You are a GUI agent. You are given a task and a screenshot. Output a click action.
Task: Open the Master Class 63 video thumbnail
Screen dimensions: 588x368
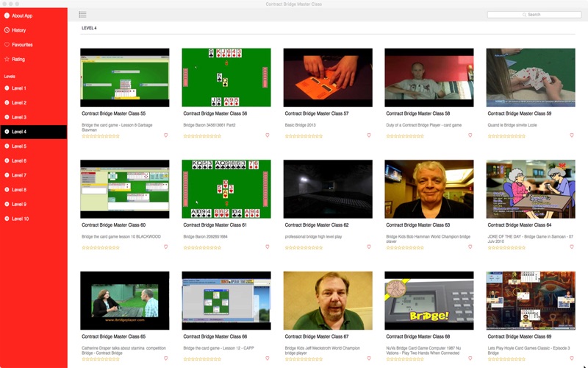tap(429, 189)
